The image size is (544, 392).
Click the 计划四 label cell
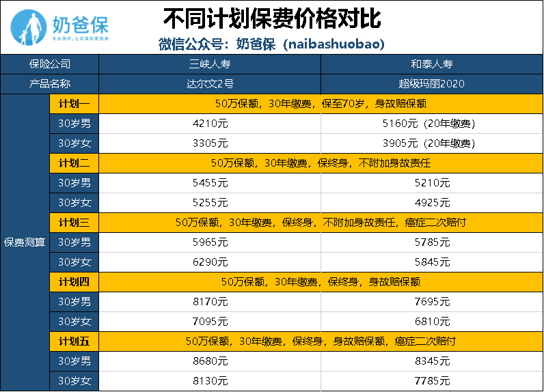[74, 282]
